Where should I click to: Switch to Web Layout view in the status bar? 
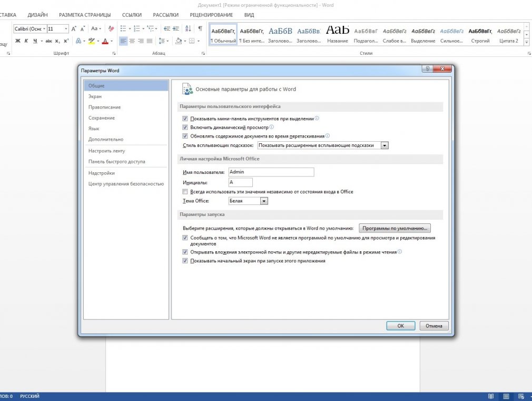tap(521, 396)
